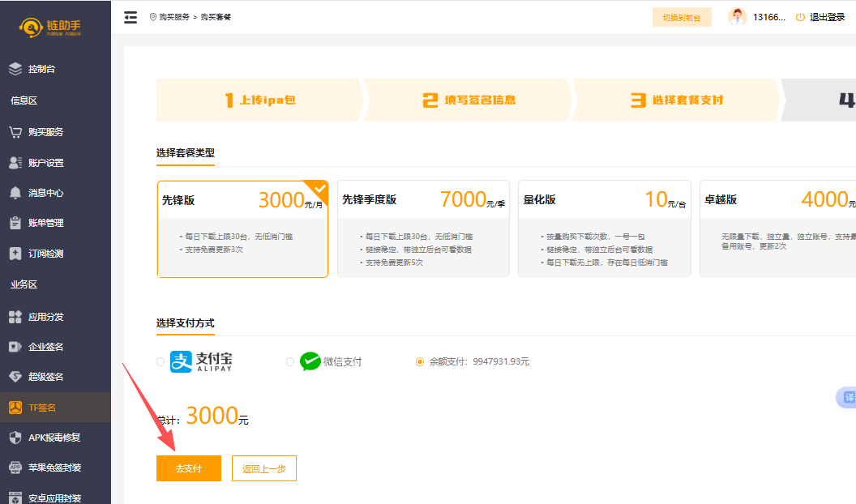Viewport: 856px width, 504px height.
Task: Select the 支付宝 Alipay radio button
Action: point(160,362)
